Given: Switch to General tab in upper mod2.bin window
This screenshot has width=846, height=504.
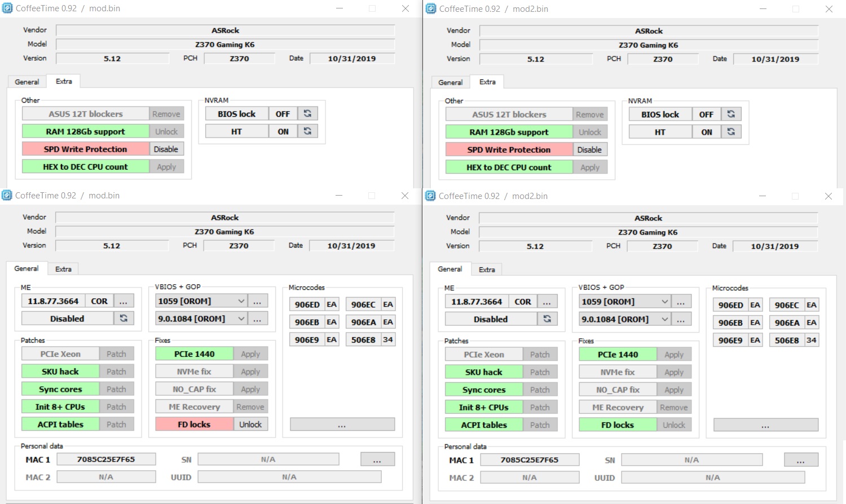Looking at the screenshot, I should click(451, 82).
